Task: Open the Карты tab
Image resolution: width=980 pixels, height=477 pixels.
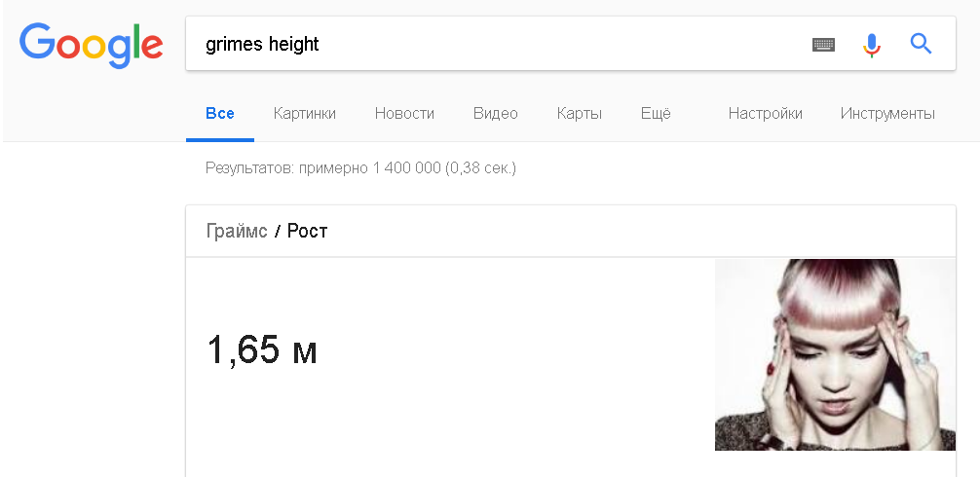Action: pyautogui.click(x=580, y=114)
